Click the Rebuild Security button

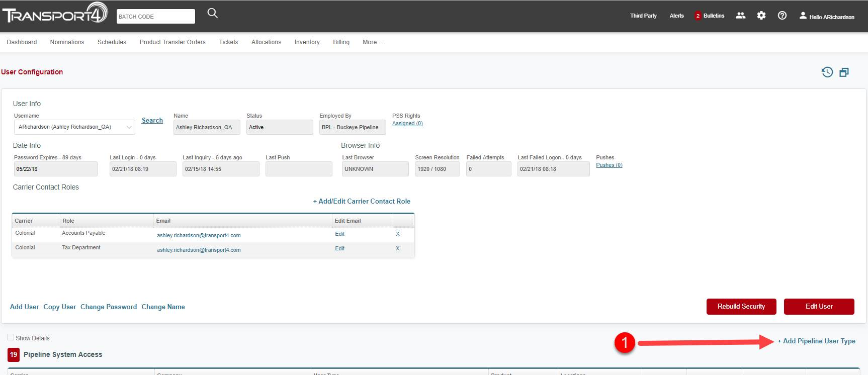coord(741,307)
